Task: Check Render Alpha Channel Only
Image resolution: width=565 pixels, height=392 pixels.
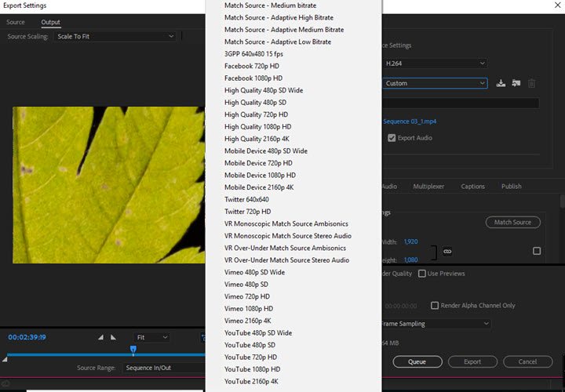Action: tap(435, 306)
